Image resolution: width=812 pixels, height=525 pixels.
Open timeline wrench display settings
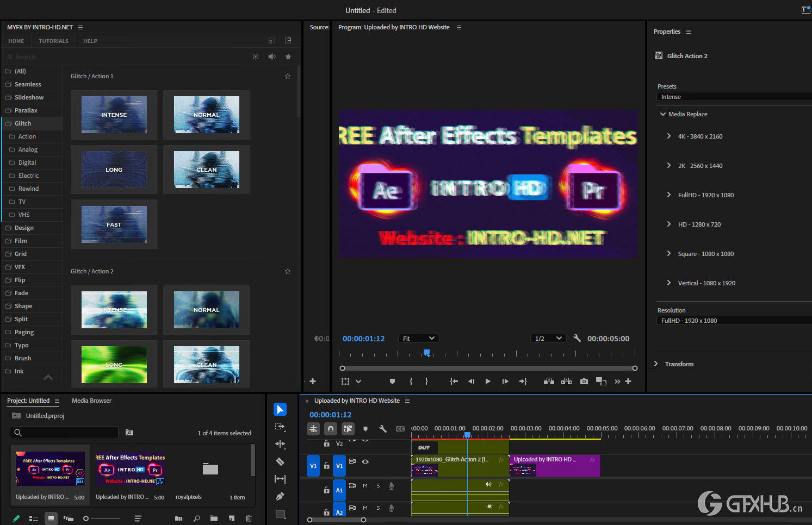pos(383,429)
